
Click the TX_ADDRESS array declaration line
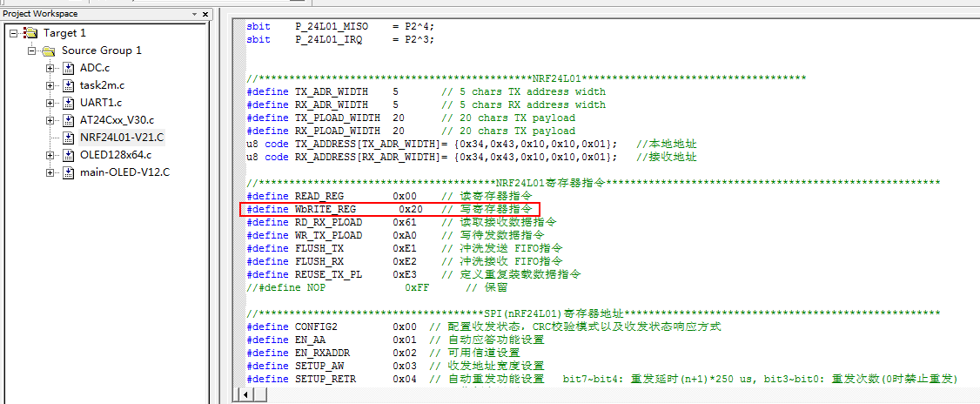pyautogui.click(x=471, y=144)
